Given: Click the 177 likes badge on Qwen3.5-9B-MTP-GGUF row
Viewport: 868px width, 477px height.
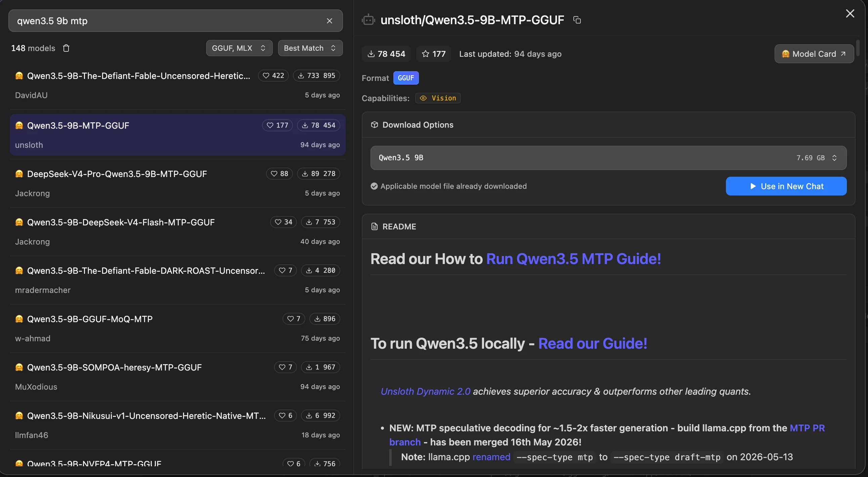Looking at the screenshot, I should coord(277,125).
